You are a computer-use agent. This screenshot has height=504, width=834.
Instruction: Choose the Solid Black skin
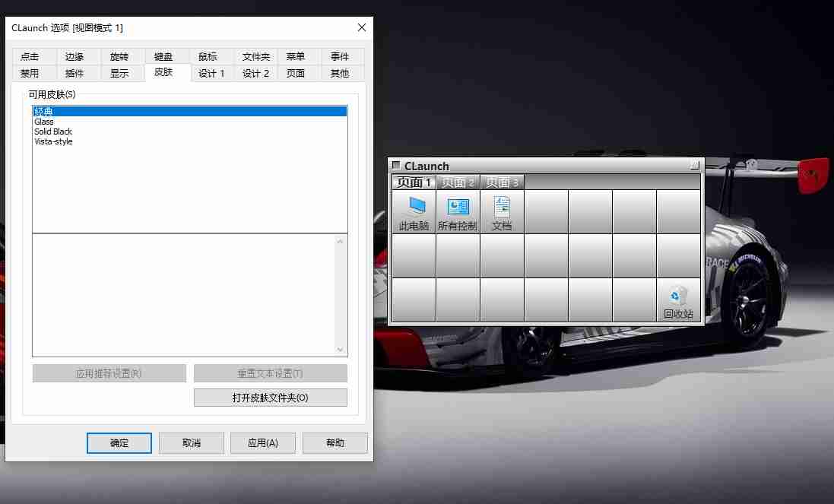point(53,132)
